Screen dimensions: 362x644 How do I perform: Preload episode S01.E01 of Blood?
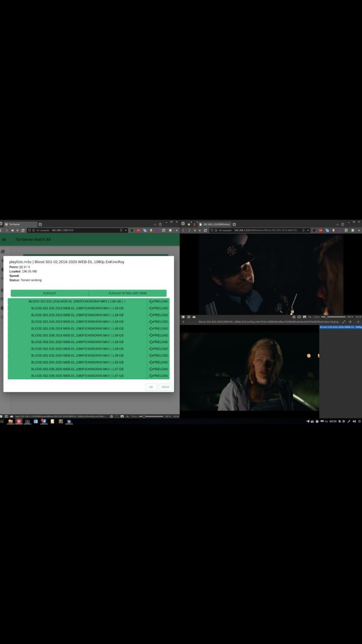[x=158, y=301]
